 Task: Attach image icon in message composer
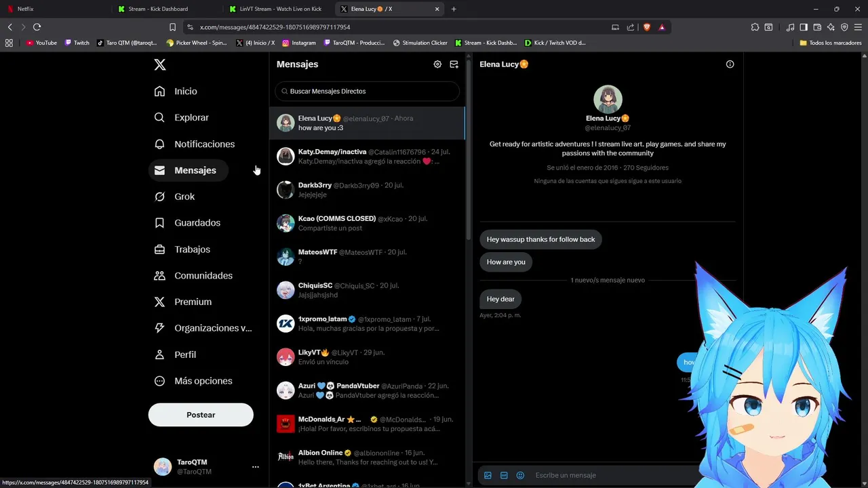click(x=488, y=475)
